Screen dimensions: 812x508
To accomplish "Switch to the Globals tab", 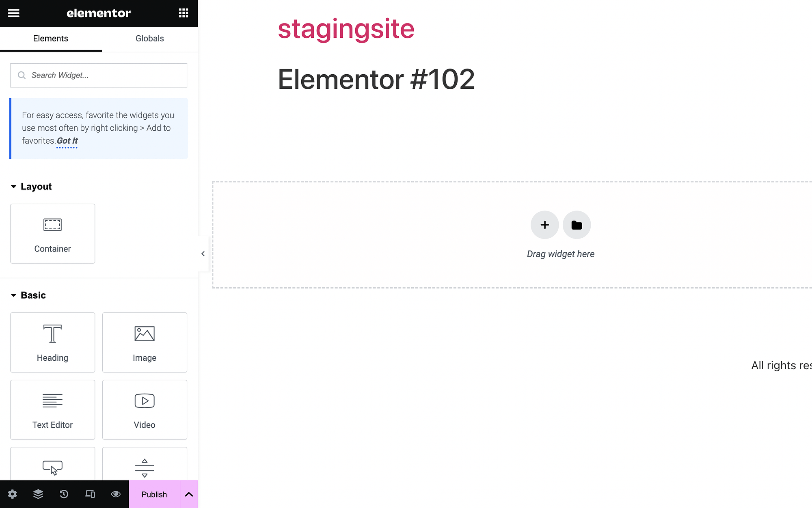I will point(149,38).
